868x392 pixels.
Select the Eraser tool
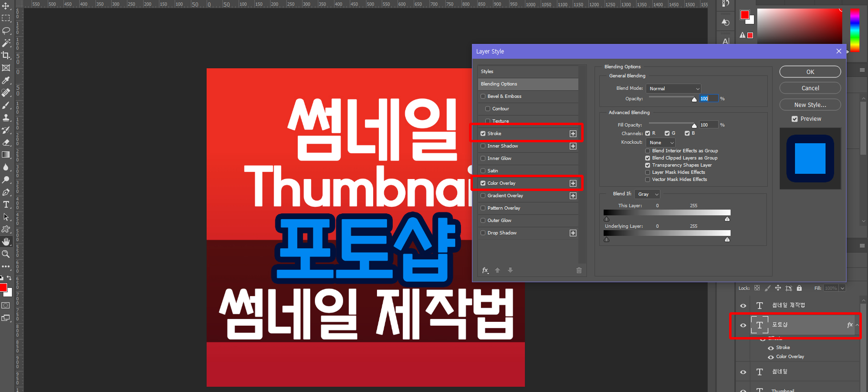(x=6, y=142)
